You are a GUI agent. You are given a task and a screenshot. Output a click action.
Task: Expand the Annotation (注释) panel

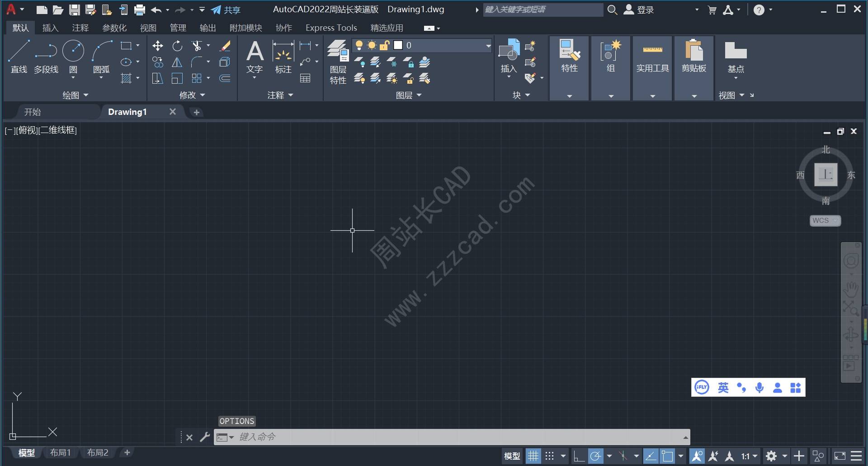[280, 95]
